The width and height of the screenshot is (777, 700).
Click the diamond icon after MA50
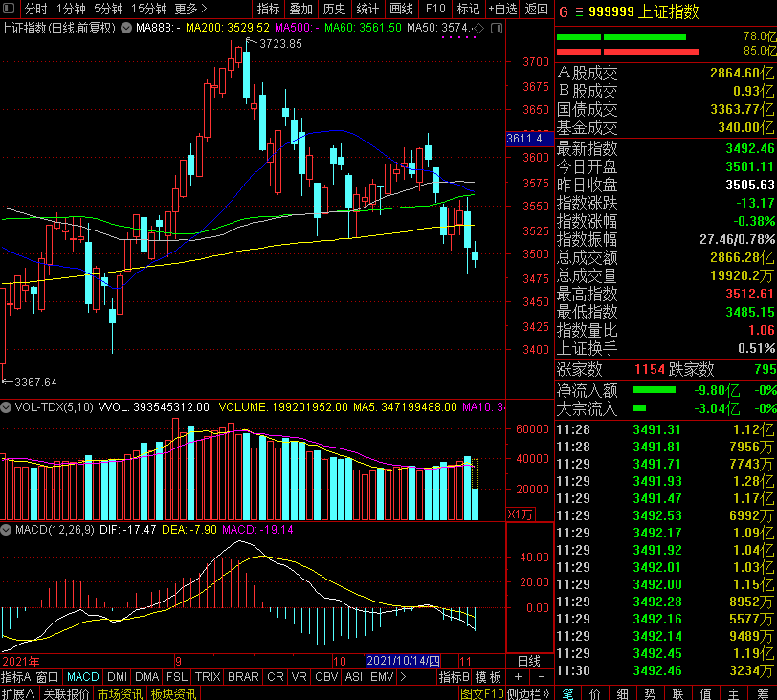(478, 29)
